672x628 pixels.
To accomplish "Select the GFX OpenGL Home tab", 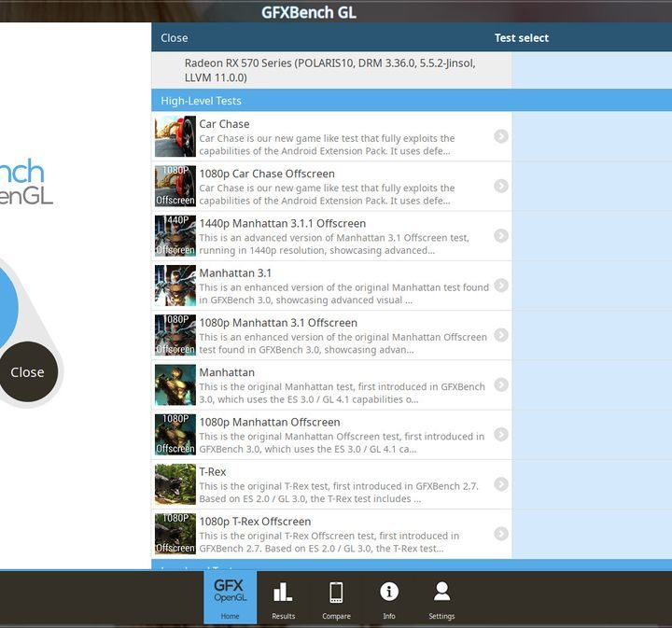I will click(231, 597).
